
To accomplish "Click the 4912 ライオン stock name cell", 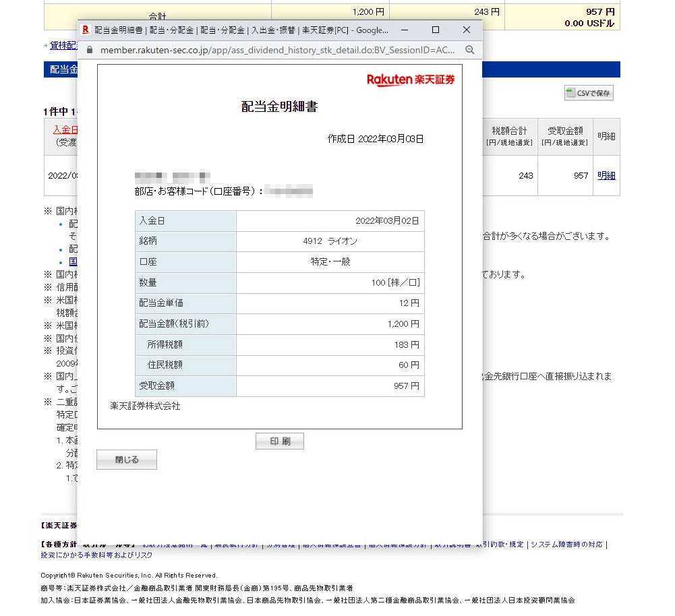I will point(330,241).
